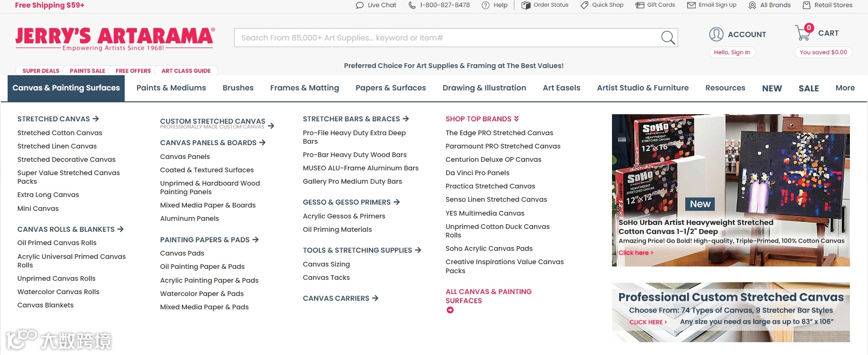
Task: Click the Art Class Guide button
Action: coord(186,71)
